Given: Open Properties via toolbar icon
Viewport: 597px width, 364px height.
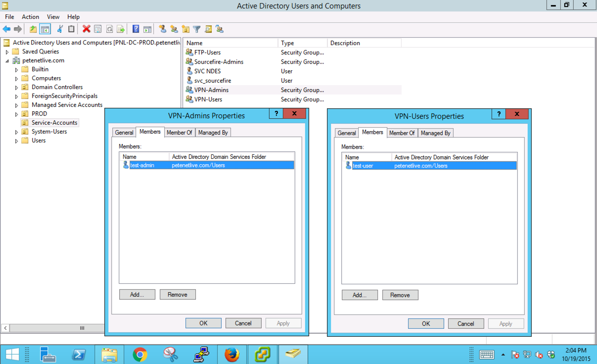Looking at the screenshot, I should 98,29.
